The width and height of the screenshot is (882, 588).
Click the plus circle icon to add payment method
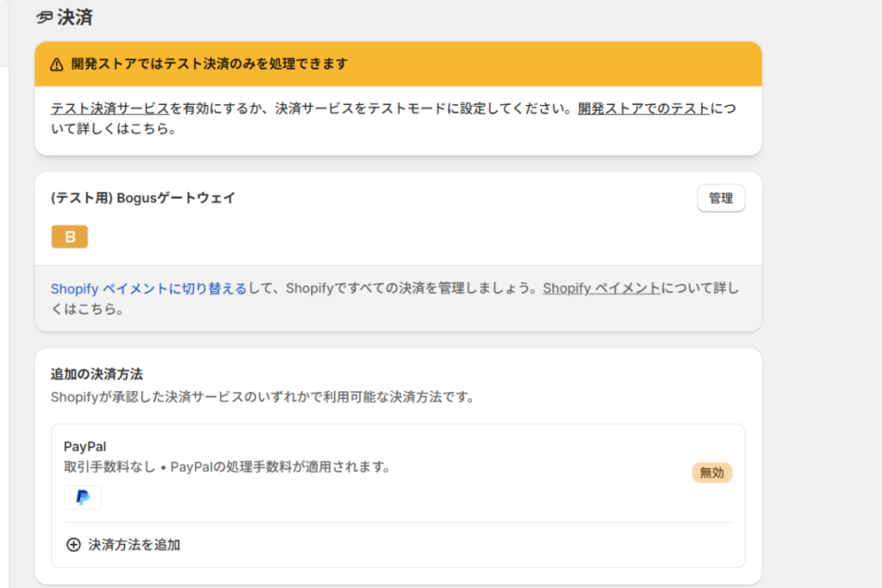(x=73, y=545)
